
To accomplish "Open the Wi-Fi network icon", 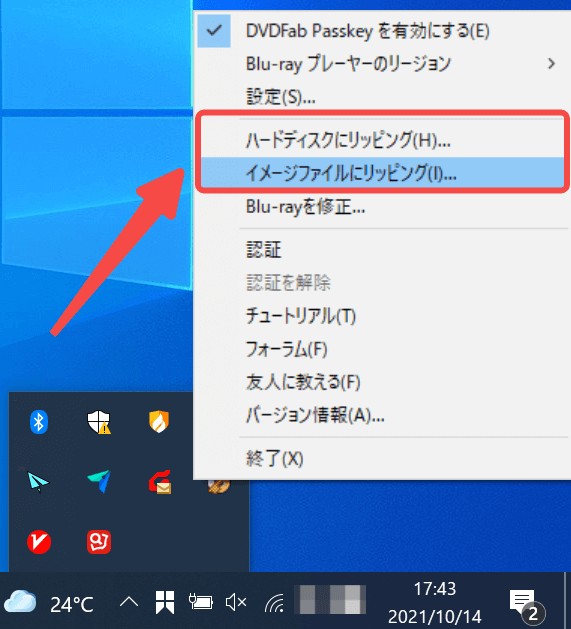I will (x=274, y=603).
